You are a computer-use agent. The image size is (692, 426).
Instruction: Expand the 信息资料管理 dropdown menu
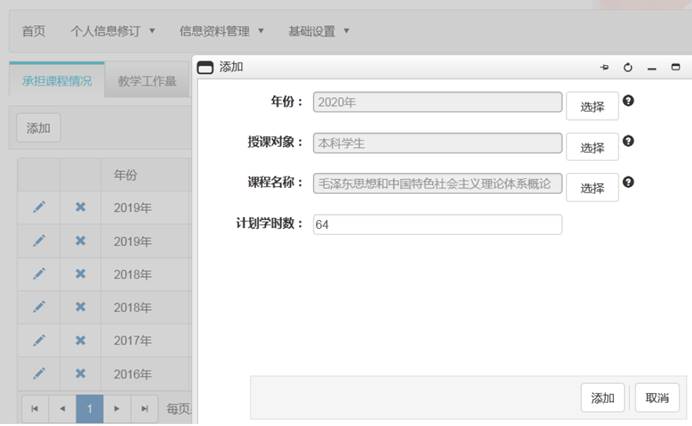pos(221,31)
